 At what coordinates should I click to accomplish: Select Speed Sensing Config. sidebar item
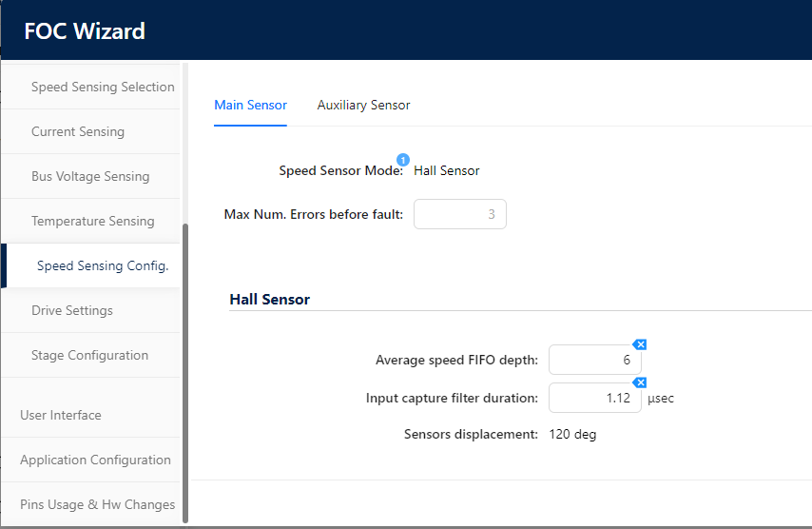pos(103,265)
